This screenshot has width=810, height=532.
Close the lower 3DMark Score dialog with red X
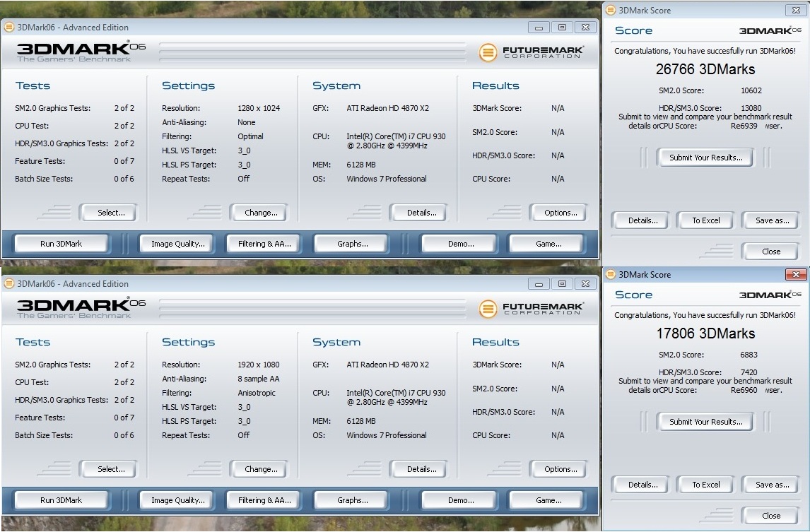tap(796, 274)
